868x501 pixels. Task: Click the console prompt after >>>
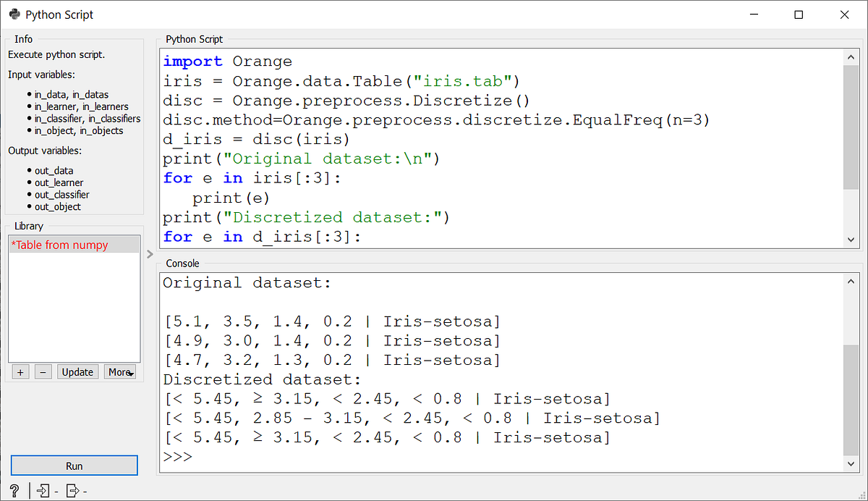[203, 456]
